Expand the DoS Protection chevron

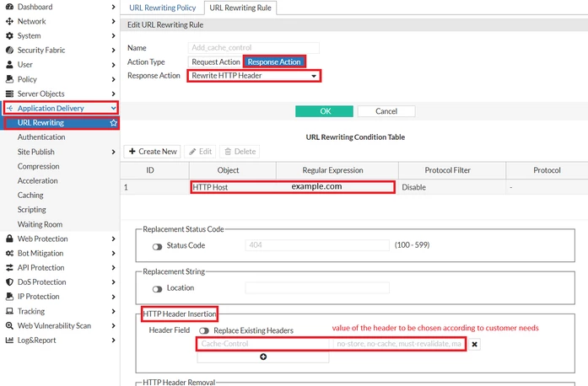click(x=113, y=281)
